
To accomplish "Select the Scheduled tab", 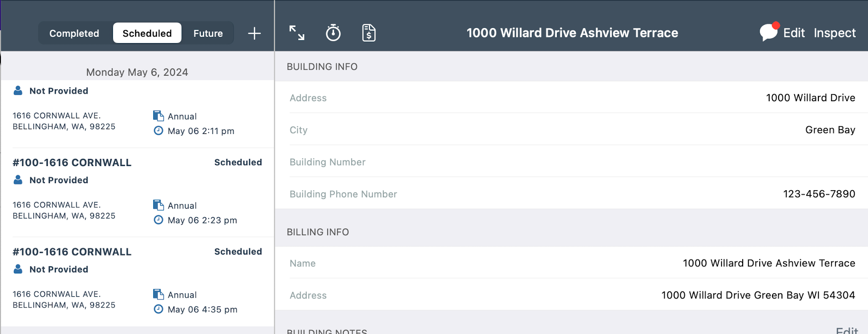I will click(147, 33).
